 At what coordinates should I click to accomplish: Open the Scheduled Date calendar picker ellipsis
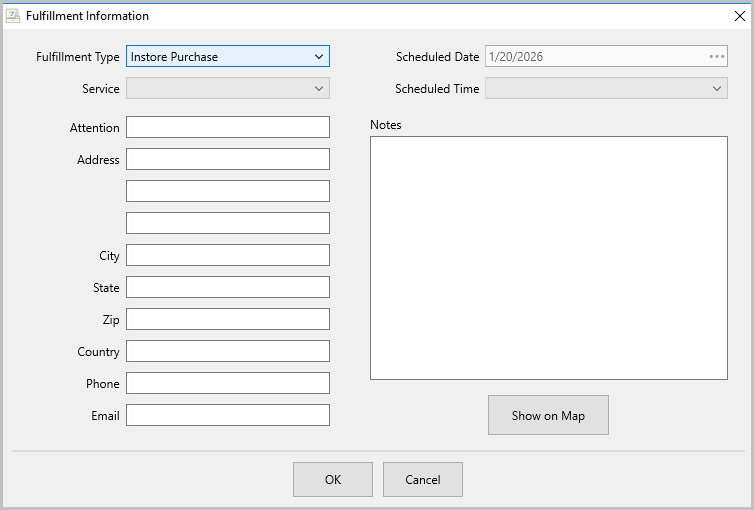[x=716, y=56]
